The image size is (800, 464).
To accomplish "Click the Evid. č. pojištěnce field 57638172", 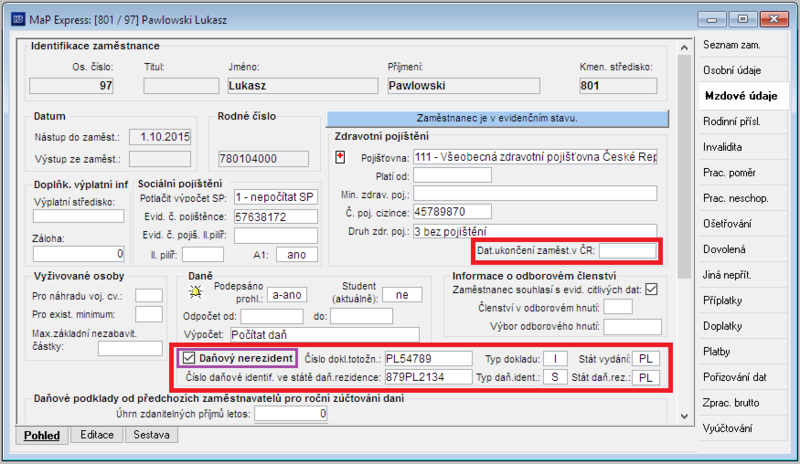I will [276, 216].
